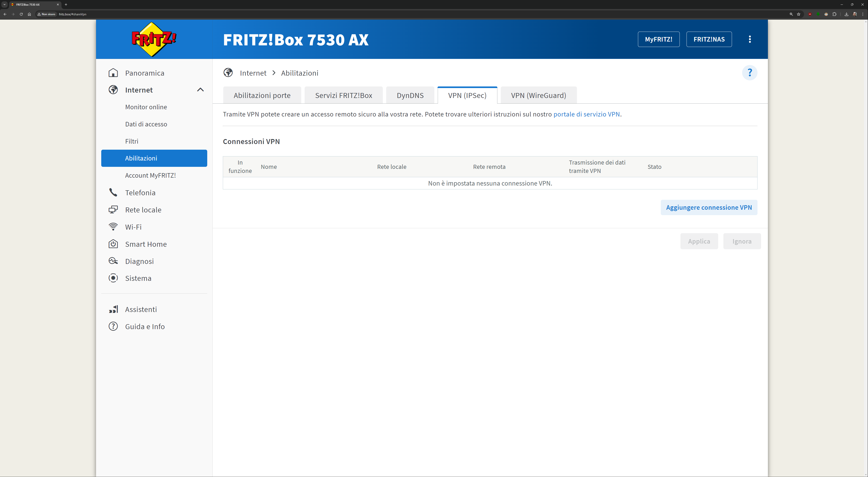Click the Smart Home power icon

(x=113, y=244)
